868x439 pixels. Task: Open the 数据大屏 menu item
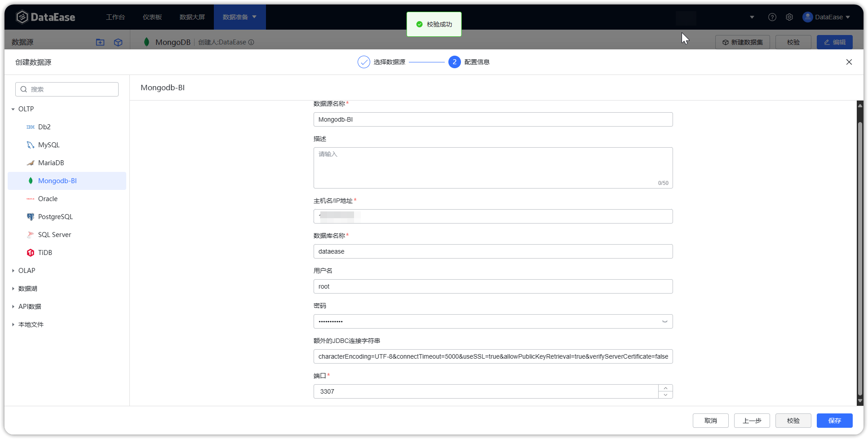192,17
